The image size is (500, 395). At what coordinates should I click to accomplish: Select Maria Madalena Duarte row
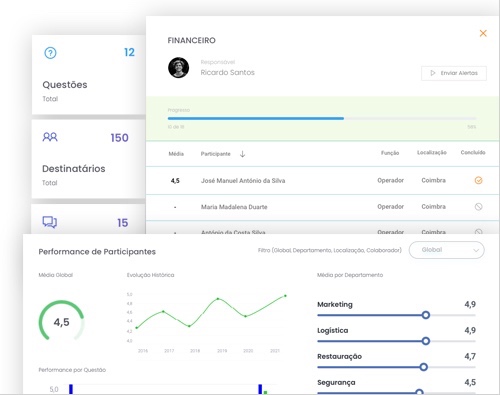coord(323,207)
